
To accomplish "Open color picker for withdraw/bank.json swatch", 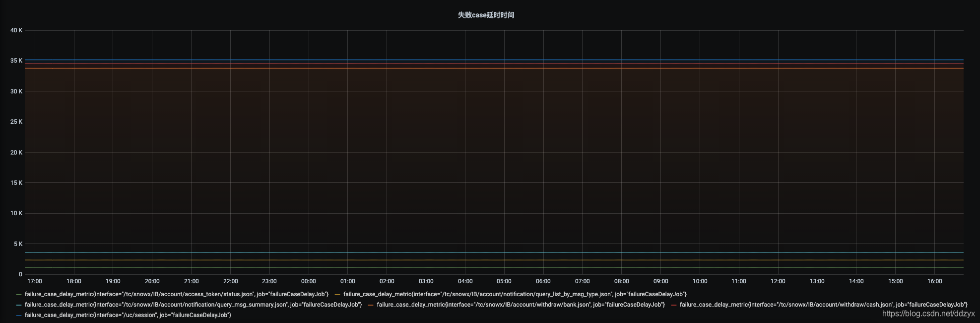I will tap(371, 305).
